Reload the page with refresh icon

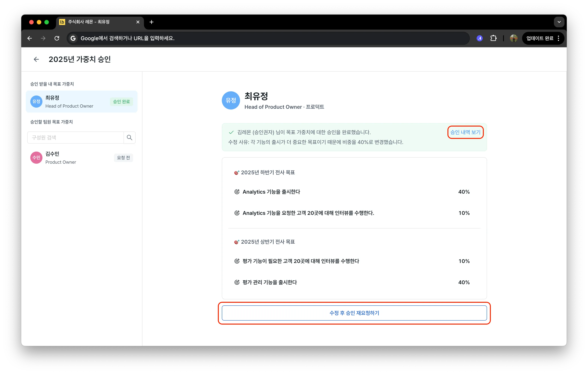(x=57, y=38)
